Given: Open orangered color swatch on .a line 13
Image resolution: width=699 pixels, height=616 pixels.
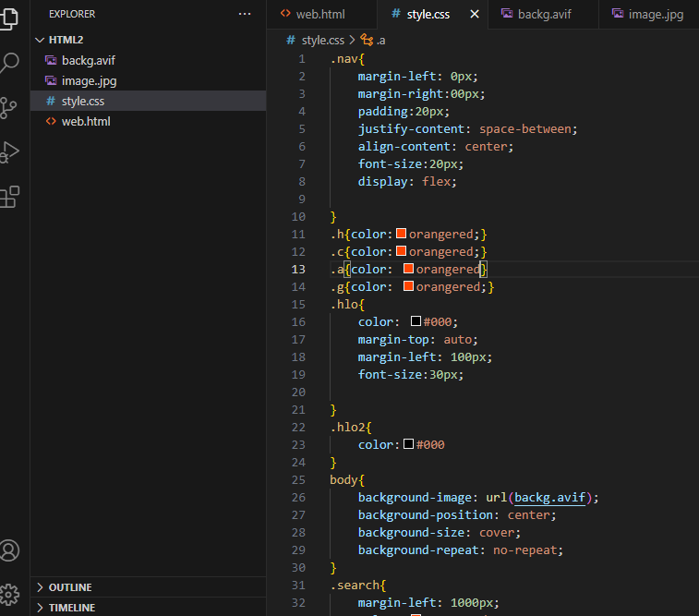Looking at the screenshot, I should (408, 269).
